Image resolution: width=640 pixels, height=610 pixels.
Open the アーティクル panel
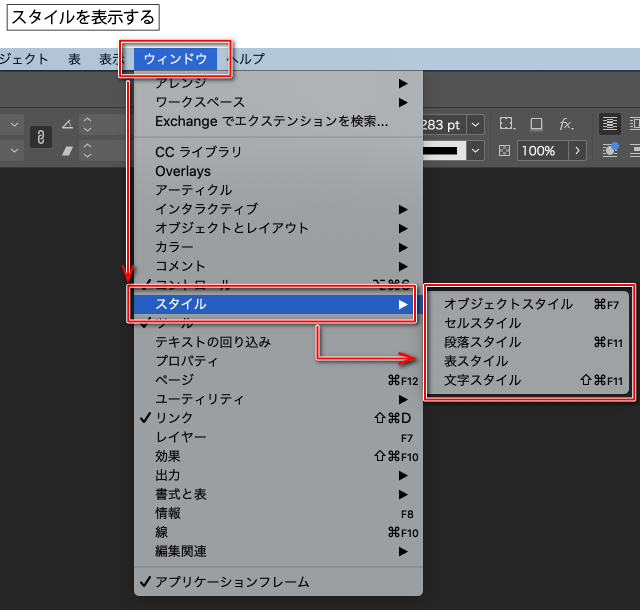278,190
